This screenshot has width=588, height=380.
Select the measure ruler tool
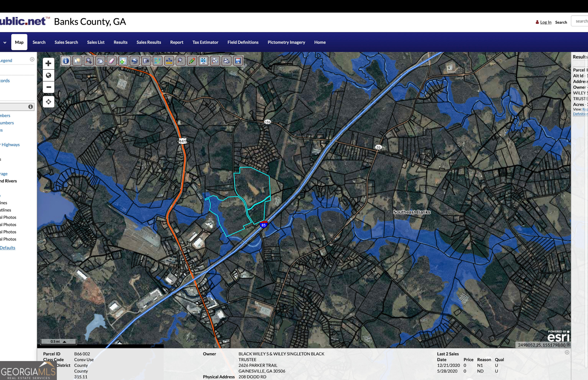[x=169, y=61]
